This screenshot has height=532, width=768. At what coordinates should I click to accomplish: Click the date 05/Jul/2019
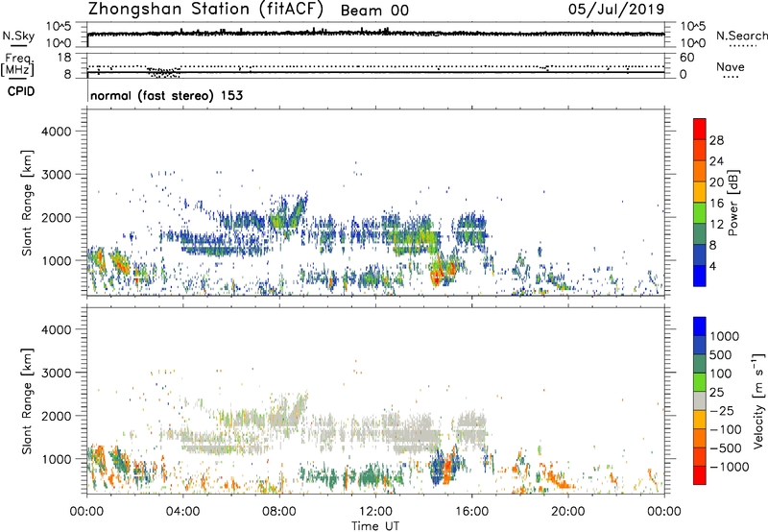click(x=616, y=10)
